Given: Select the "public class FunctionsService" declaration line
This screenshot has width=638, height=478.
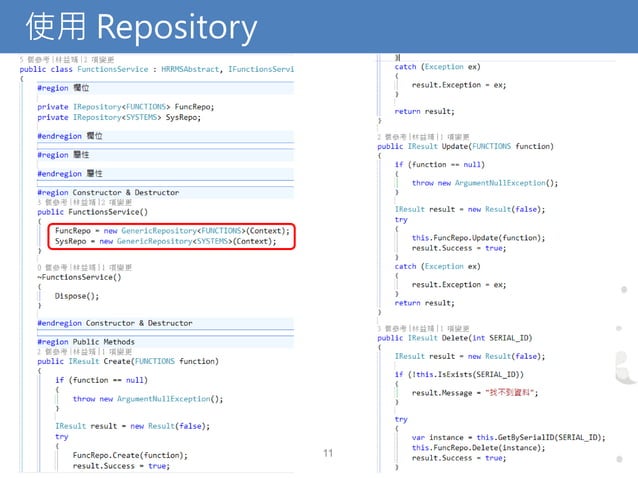Looking at the screenshot, I should 157,69.
